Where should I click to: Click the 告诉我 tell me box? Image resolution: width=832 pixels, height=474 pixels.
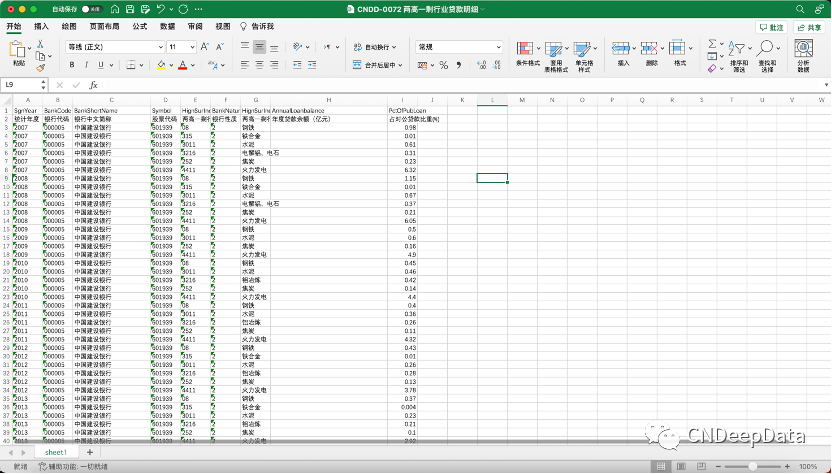pos(257,26)
